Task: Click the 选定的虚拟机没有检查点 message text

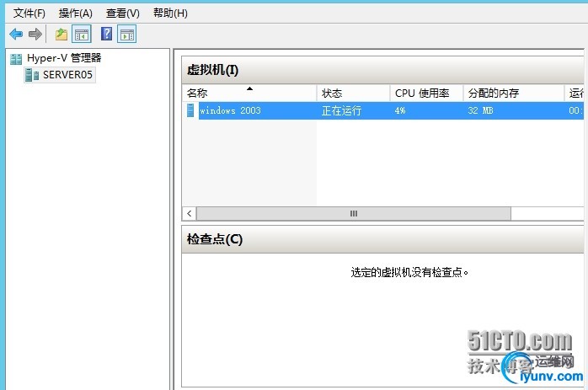Action: pos(409,272)
